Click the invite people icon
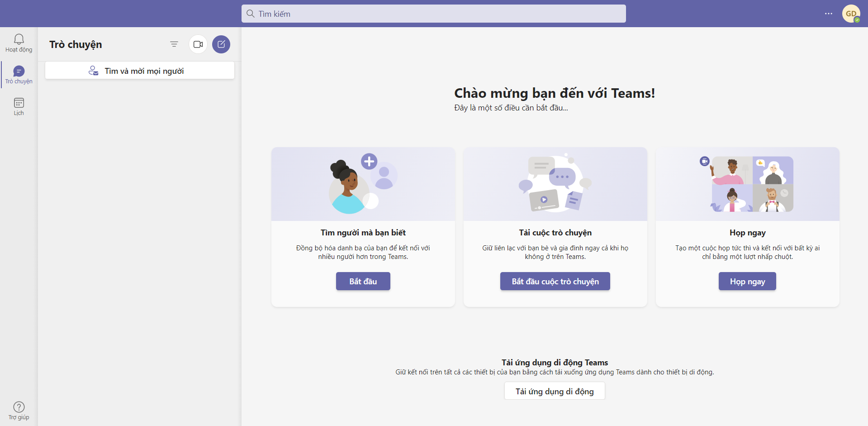Viewport: 868px width, 426px height. (x=93, y=71)
